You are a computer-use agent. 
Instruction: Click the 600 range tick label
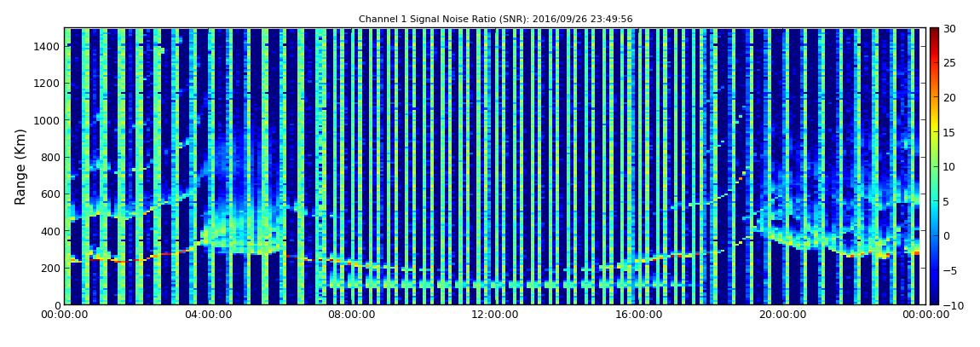pyautogui.click(x=50, y=194)
